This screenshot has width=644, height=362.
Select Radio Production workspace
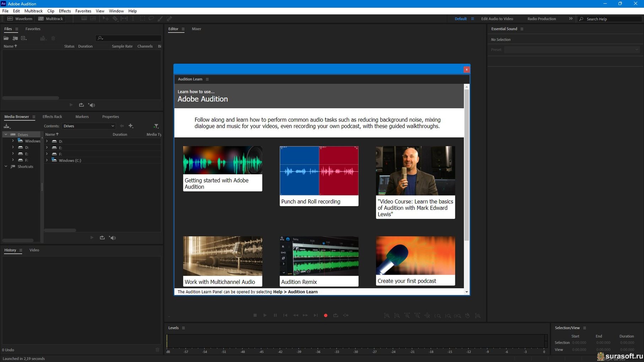542,19
